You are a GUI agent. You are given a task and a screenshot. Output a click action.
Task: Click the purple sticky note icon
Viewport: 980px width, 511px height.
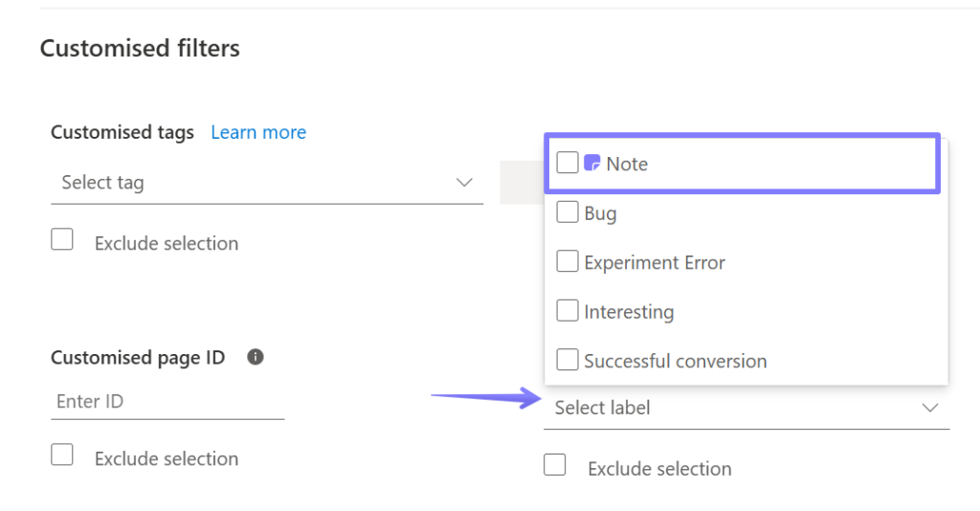pyautogui.click(x=592, y=164)
